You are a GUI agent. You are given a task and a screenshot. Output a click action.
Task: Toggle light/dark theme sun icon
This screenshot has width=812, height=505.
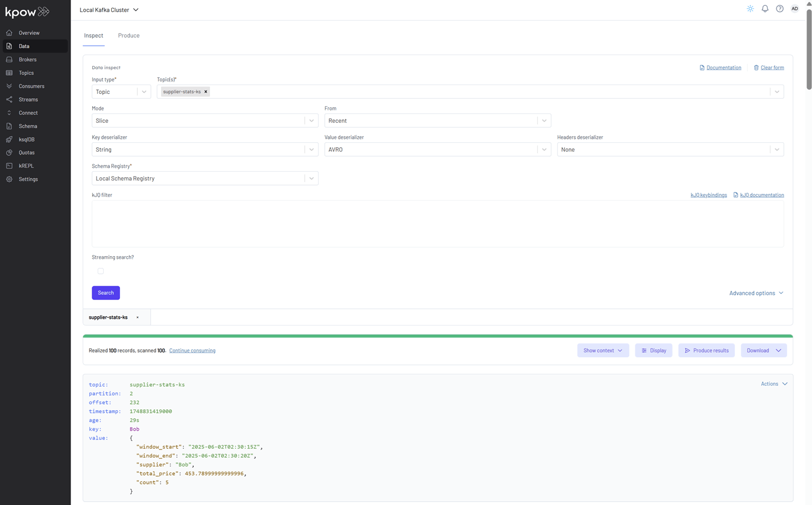(x=750, y=9)
